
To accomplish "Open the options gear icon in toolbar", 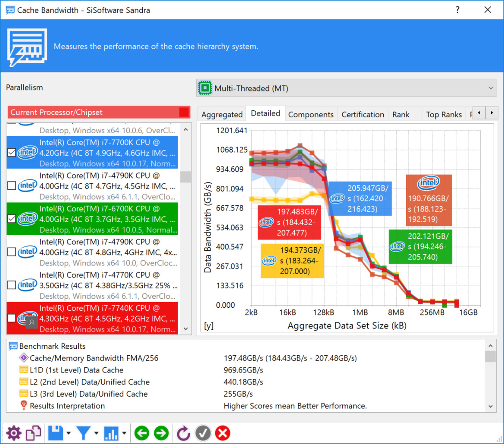I will tap(13, 433).
